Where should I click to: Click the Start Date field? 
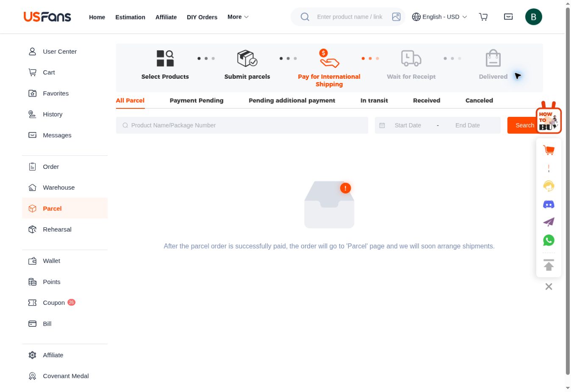point(408,125)
